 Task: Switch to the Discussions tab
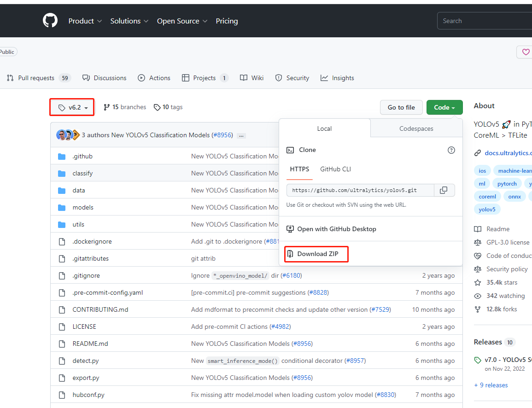coord(105,78)
